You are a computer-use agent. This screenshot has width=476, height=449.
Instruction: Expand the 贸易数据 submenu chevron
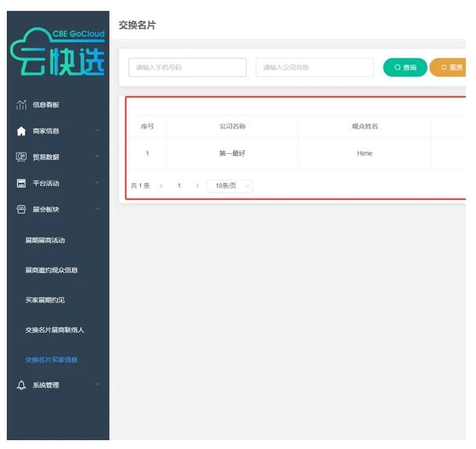point(97,157)
